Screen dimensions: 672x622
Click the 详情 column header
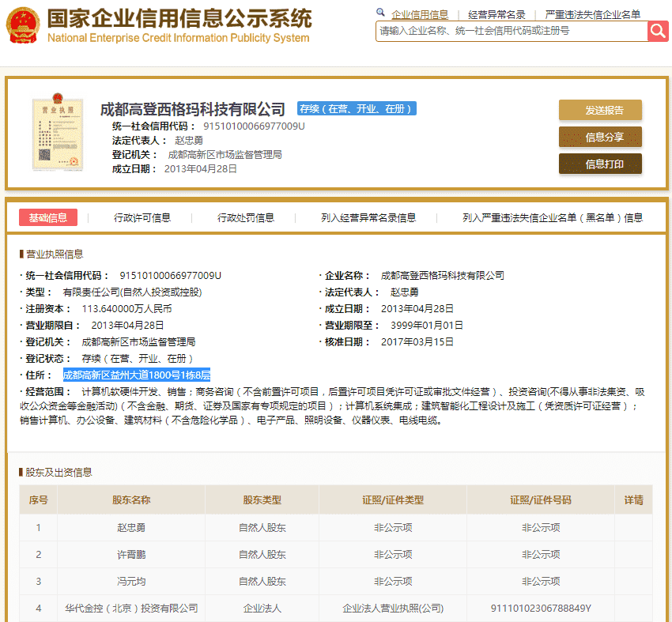tap(633, 500)
